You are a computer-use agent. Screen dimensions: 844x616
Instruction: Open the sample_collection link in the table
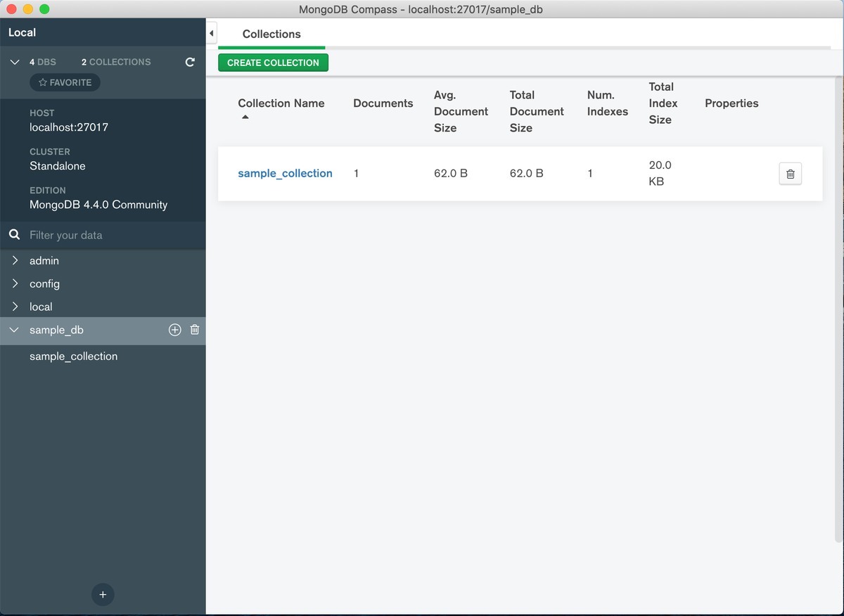coord(285,173)
